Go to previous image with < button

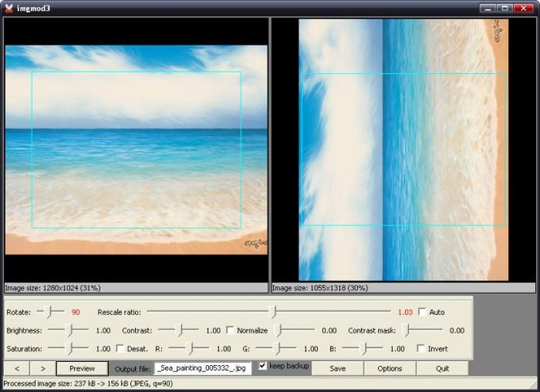click(17, 369)
